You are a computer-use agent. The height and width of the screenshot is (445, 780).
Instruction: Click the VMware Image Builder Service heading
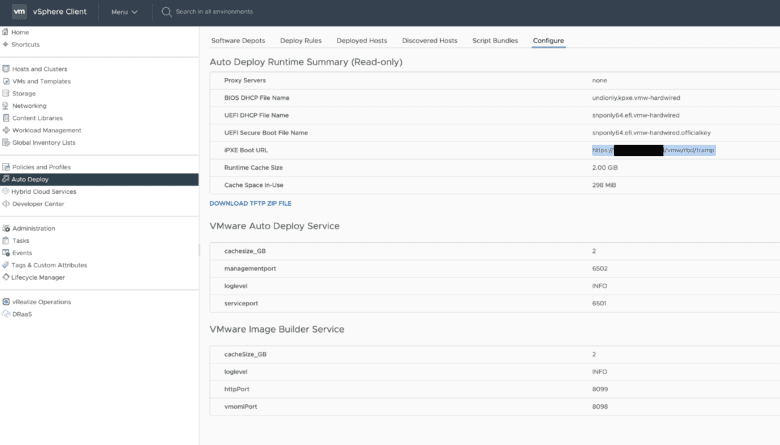[x=277, y=329]
